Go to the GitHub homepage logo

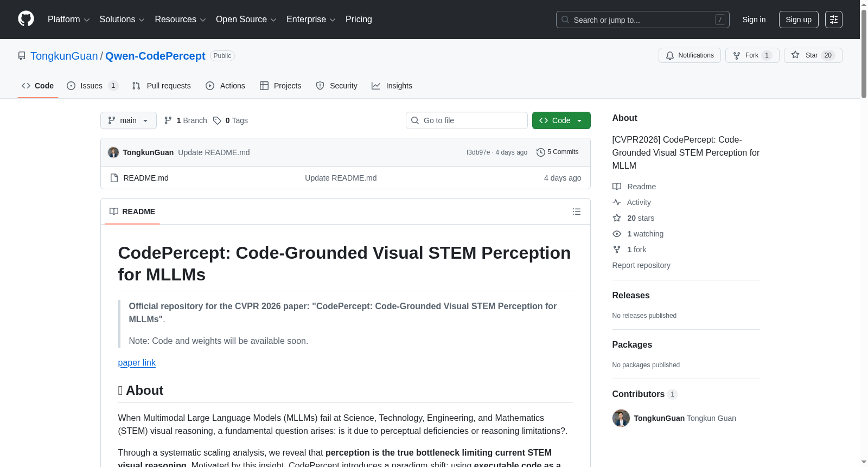[26, 19]
